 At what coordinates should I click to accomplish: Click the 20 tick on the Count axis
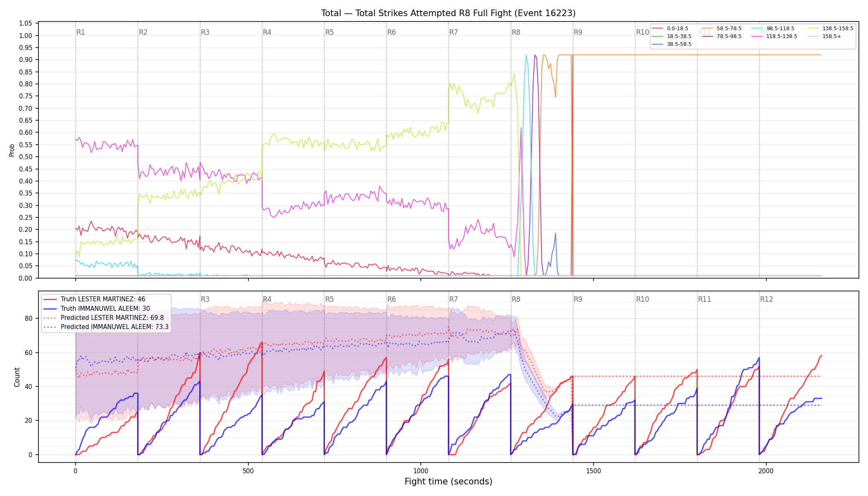[29, 421]
